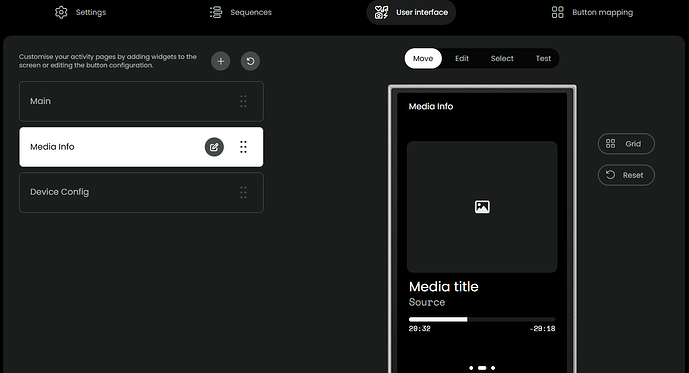Select the User interface tab

(411, 12)
